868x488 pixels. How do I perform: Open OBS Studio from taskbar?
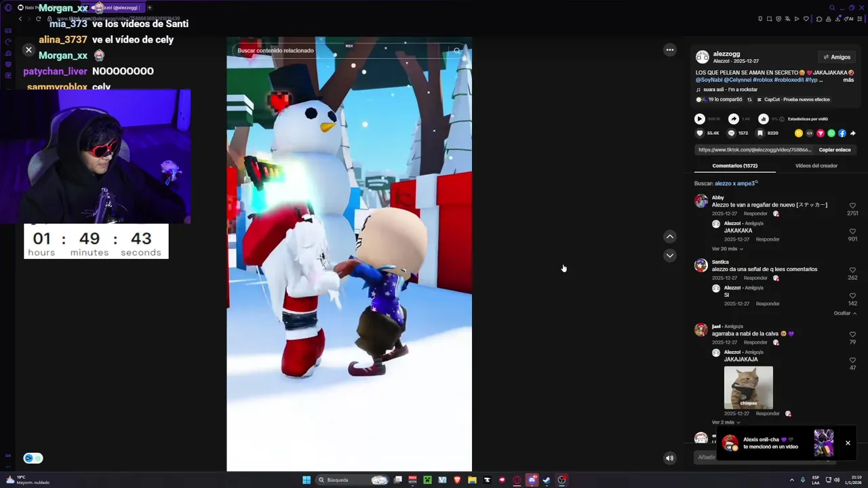(x=561, y=480)
